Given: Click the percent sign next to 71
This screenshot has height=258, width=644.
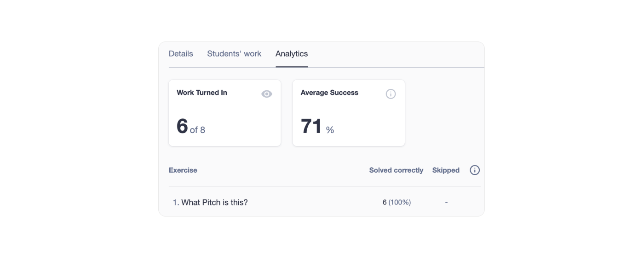Looking at the screenshot, I should [330, 130].
